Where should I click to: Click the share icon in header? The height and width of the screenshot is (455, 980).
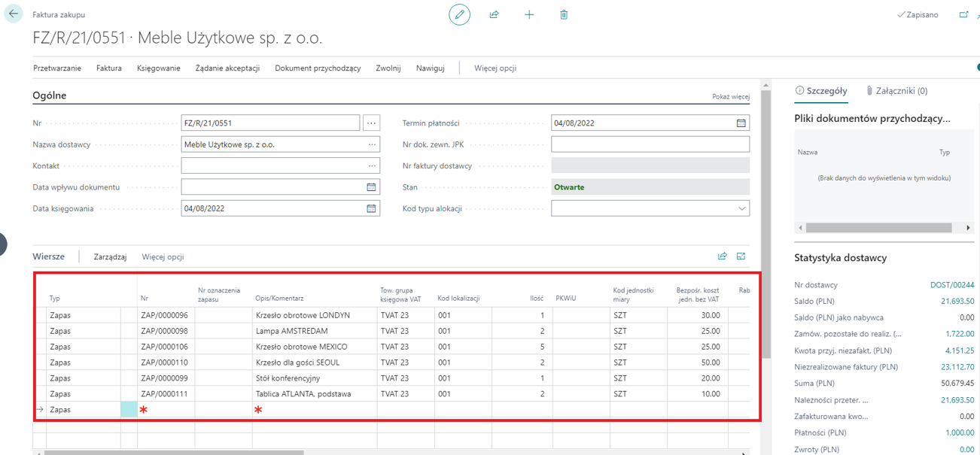pos(495,14)
